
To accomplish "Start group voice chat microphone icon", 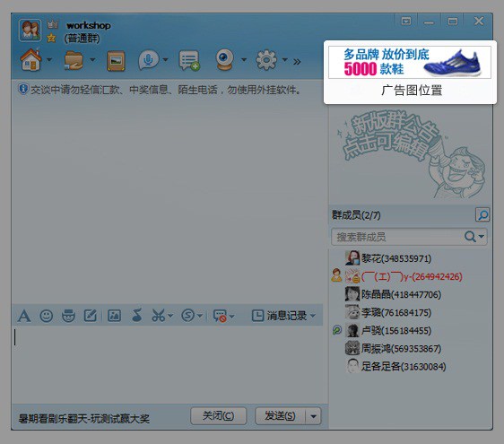I will (148, 60).
